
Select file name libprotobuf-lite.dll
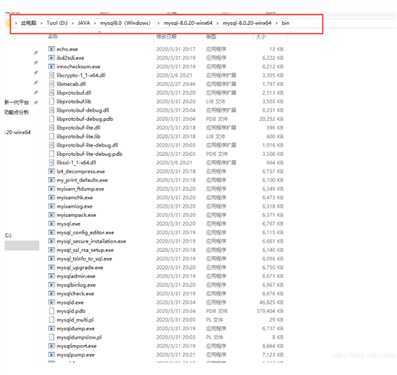78,128
